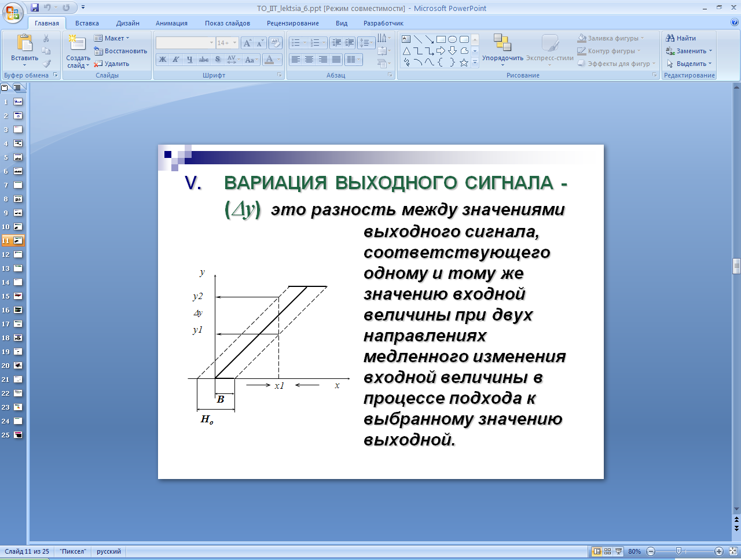Open the Дизайн tab

pos(127,23)
